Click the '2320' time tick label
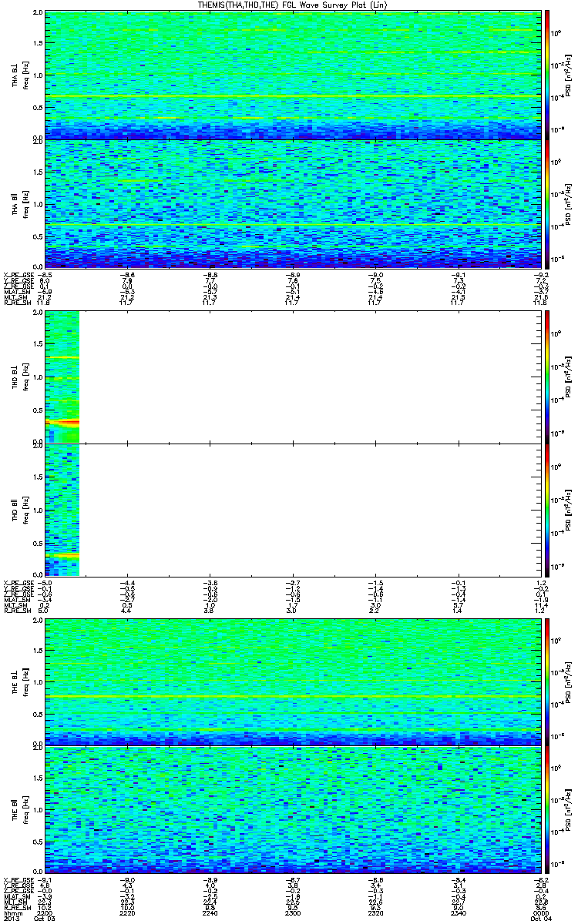 tap(374, 912)
